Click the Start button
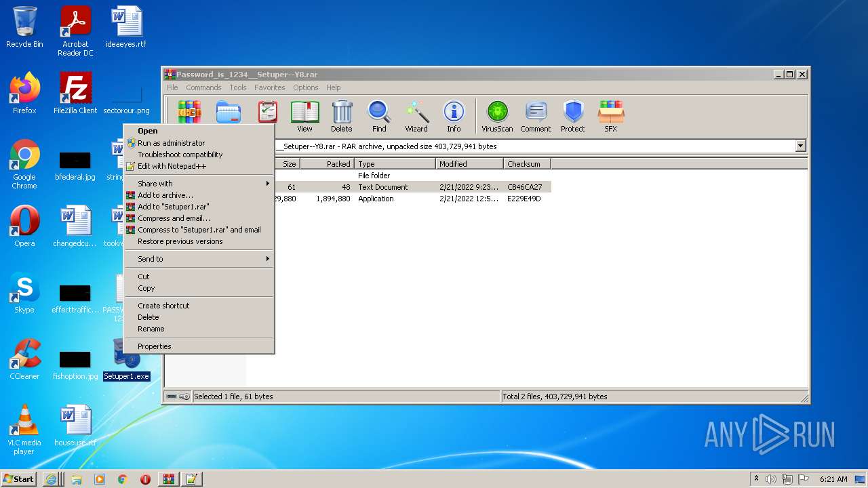This screenshot has height=488, width=868. pyautogui.click(x=19, y=479)
